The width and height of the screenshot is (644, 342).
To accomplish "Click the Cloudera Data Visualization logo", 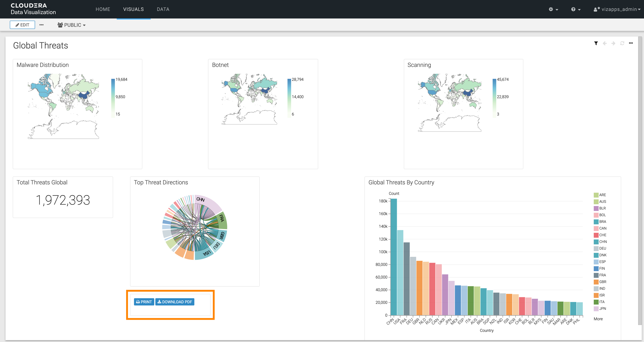I will point(33,9).
